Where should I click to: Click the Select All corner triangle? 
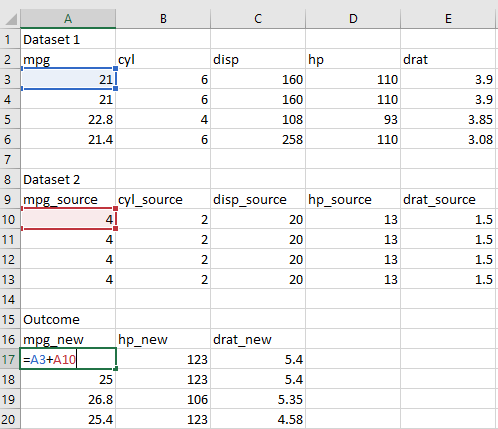[11, 19]
